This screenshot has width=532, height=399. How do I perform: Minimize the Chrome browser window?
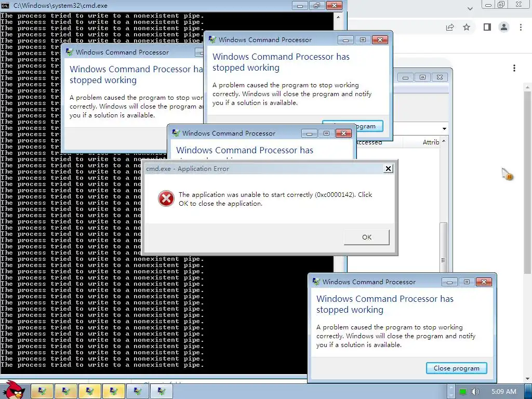(x=488, y=5)
